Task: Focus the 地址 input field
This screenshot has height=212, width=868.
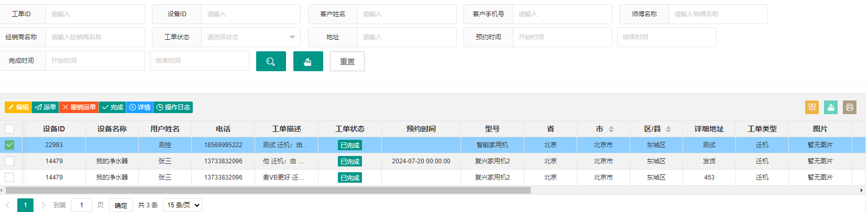Action: pos(406,37)
